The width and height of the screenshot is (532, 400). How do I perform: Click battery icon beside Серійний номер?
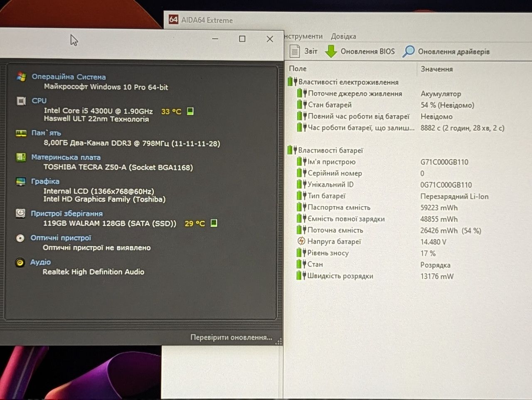click(302, 173)
